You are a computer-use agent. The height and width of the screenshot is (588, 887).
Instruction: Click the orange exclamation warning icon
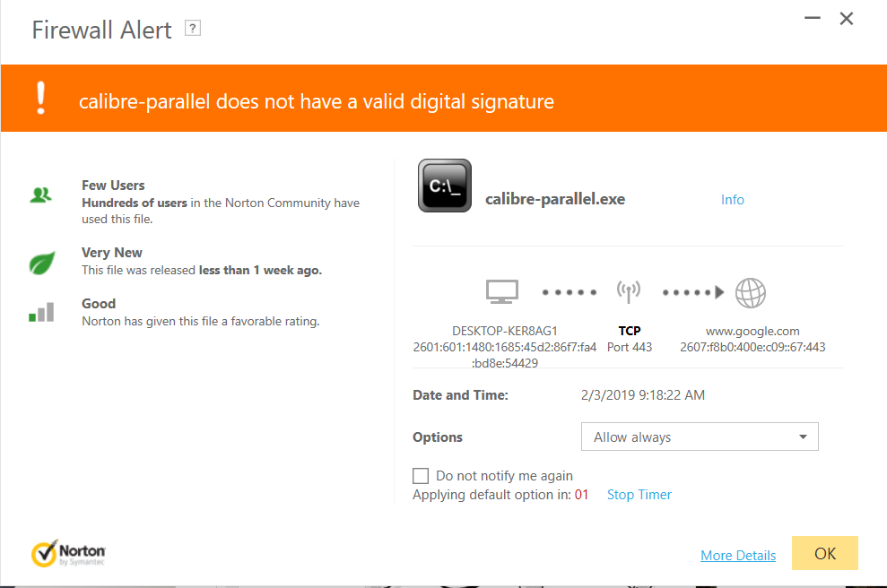[x=40, y=98]
